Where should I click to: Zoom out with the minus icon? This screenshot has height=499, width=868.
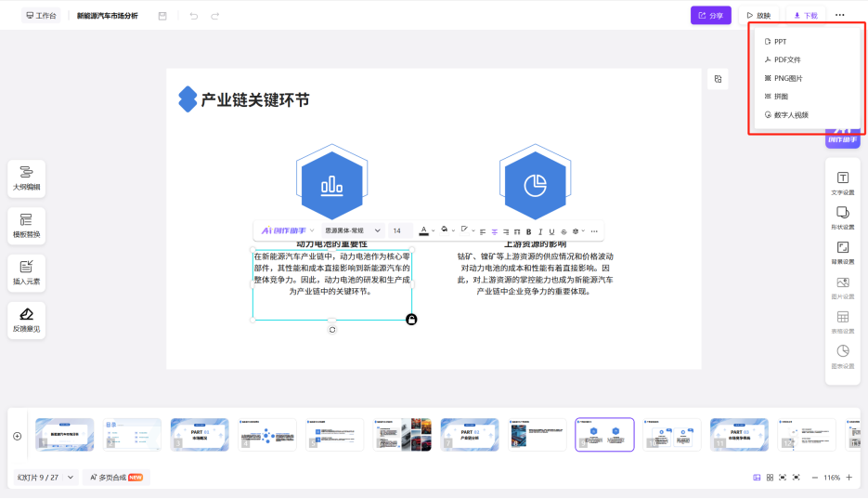click(814, 478)
